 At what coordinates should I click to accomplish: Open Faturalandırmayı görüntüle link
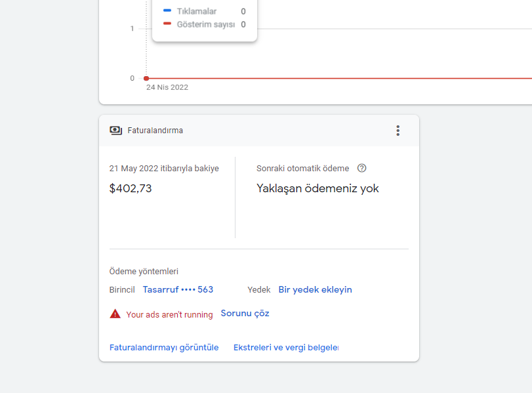pos(164,347)
